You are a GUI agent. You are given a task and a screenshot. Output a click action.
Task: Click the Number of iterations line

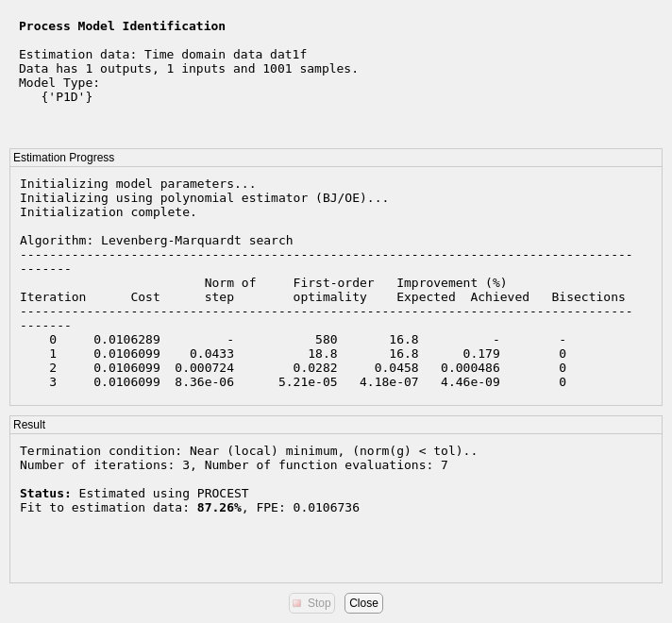(233, 464)
